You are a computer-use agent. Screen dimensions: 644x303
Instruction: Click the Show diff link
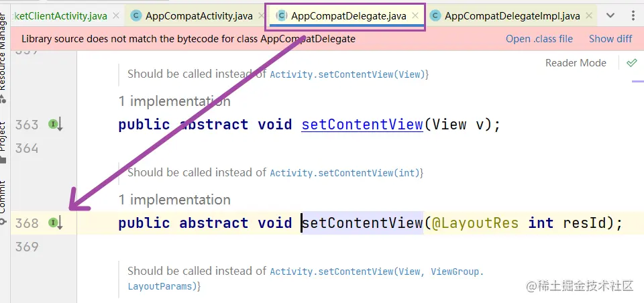tap(610, 39)
